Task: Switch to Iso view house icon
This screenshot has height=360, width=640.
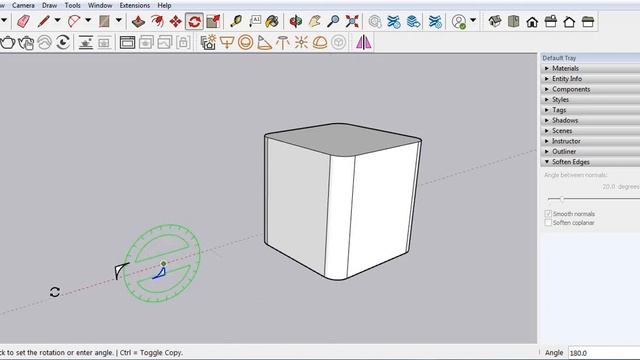Action: [x=495, y=21]
